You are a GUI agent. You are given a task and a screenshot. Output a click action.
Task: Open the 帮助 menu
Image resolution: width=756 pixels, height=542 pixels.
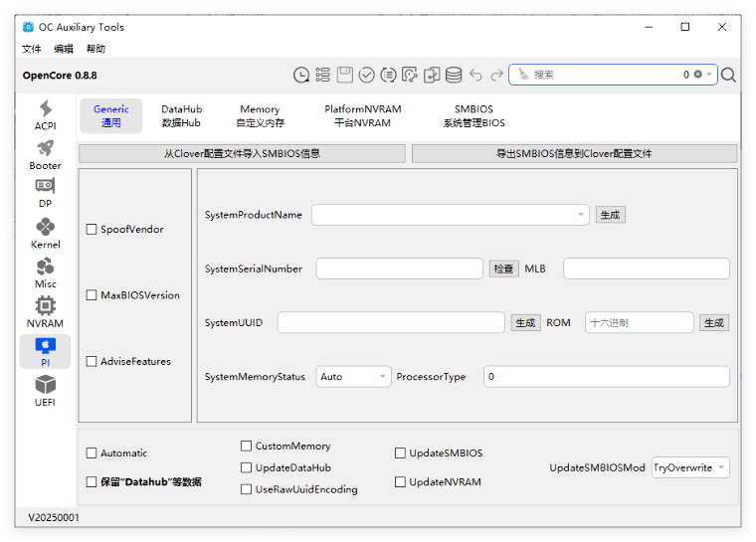[x=95, y=49]
